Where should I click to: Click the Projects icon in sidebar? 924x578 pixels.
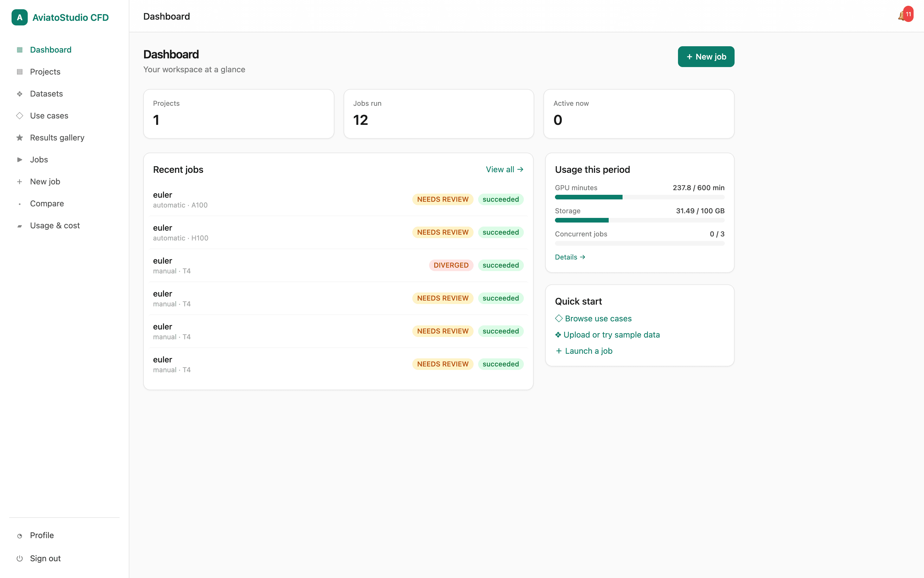tap(19, 71)
